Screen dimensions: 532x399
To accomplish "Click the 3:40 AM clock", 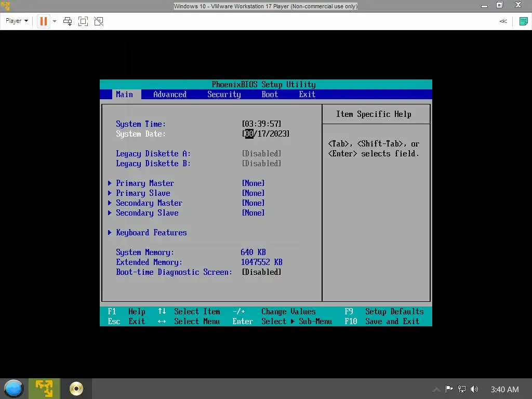I will tap(504, 390).
